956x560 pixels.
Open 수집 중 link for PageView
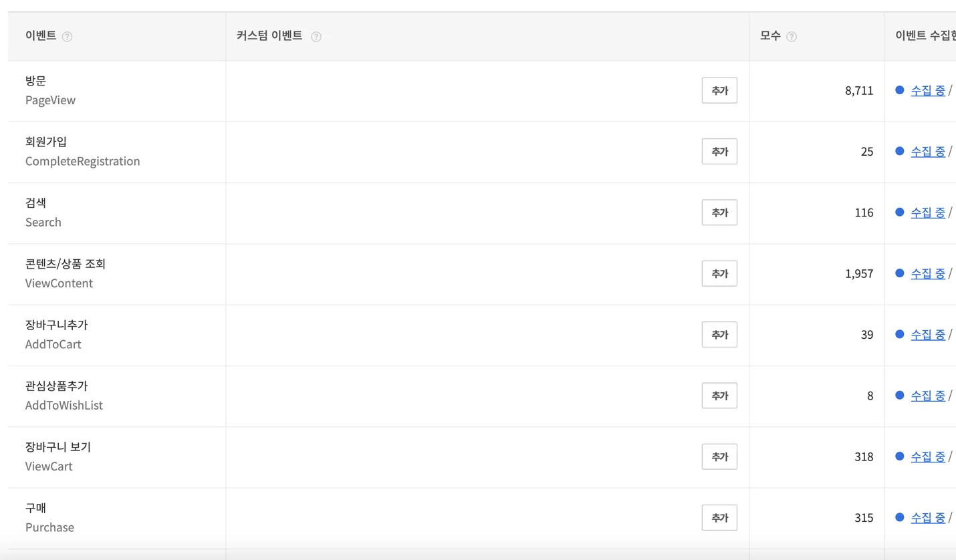pos(928,90)
